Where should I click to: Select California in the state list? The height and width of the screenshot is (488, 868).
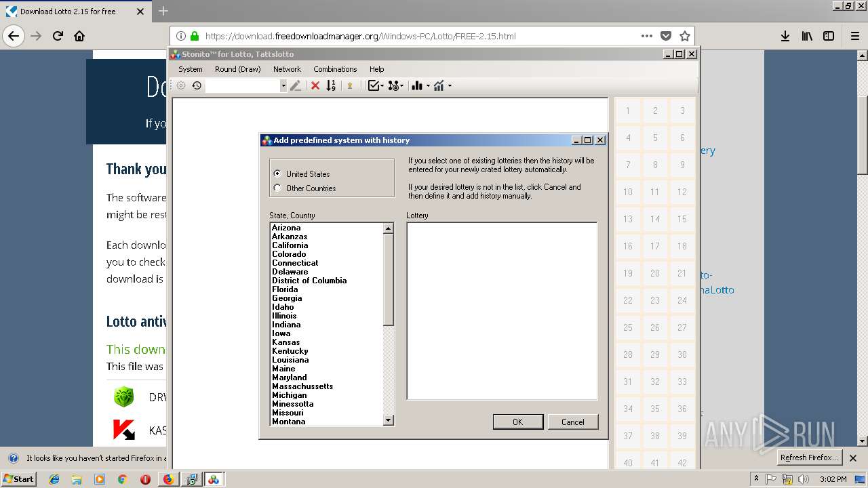pyautogui.click(x=290, y=245)
